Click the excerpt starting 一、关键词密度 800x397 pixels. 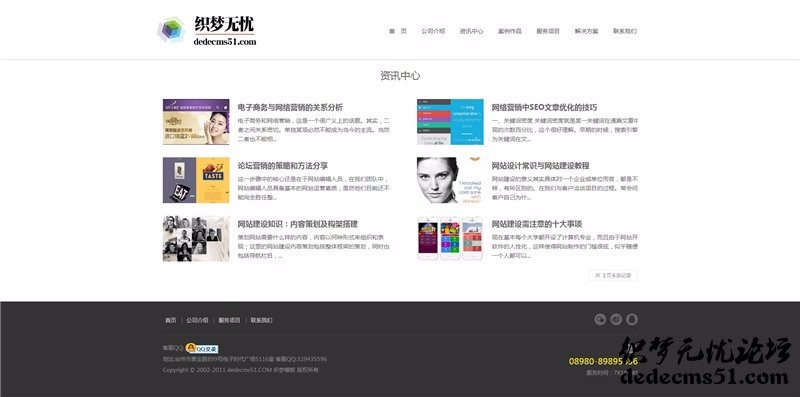tap(565, 130)
